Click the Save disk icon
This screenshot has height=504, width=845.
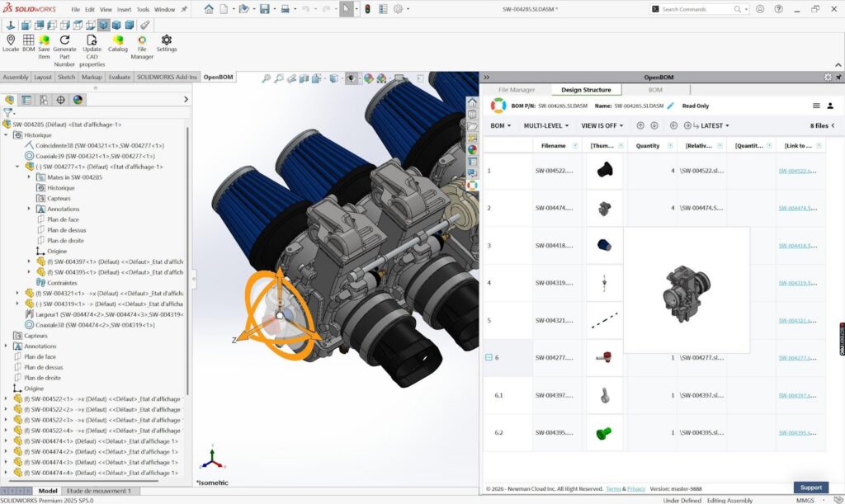click(264, 9)
